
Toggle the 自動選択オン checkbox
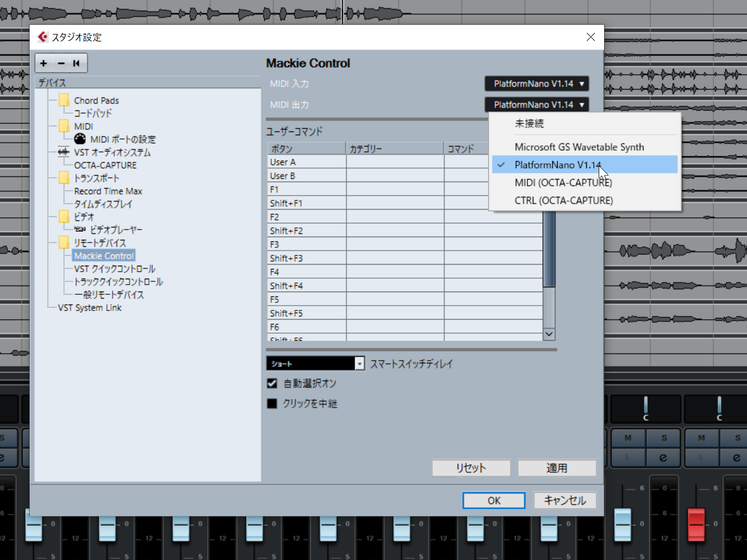[x=272, y=383]
